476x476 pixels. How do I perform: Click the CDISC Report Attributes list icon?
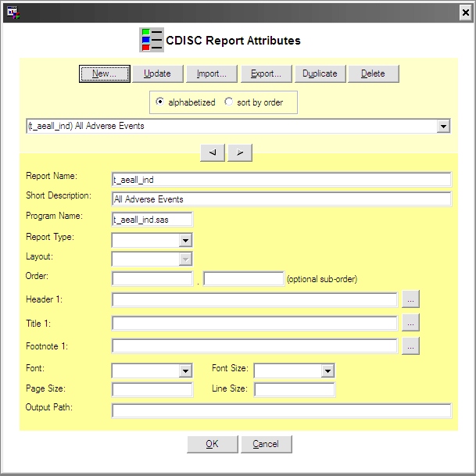pos(152,40)
